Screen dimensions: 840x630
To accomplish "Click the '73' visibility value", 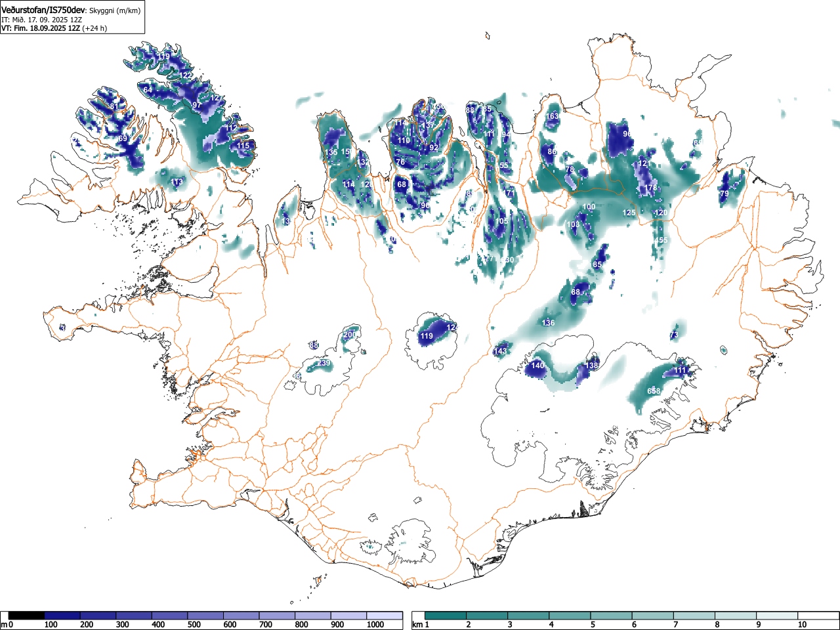I will pos(674,335).
